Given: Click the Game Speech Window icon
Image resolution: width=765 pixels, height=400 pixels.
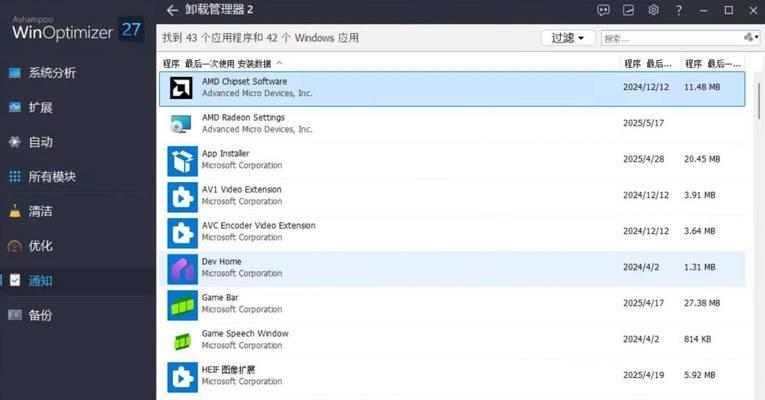Looking at the screenshot, I should [182, 341].
